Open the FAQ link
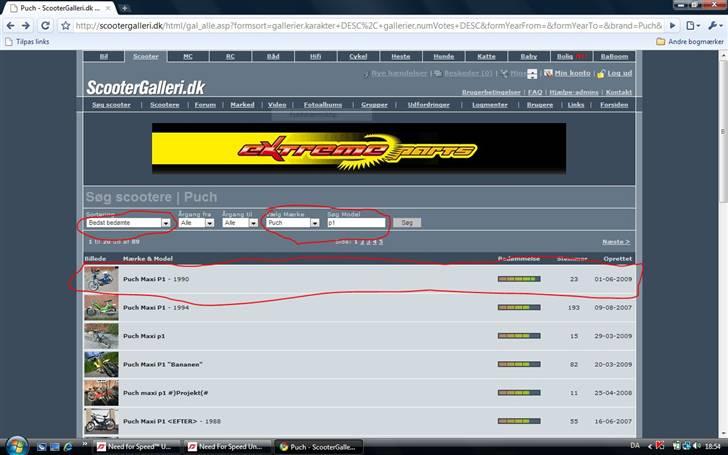Viewport: 728px width, 455px height. click(535, 92)
